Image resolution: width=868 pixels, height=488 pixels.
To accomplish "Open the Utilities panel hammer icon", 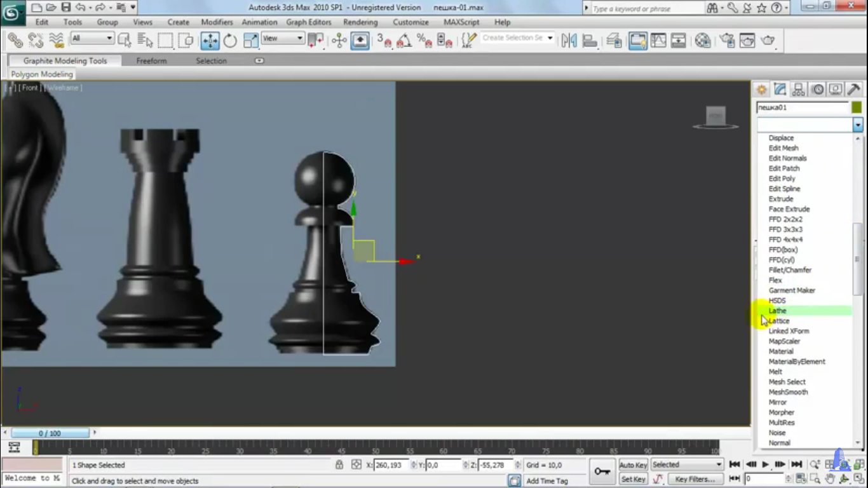I will pos(854,90).
